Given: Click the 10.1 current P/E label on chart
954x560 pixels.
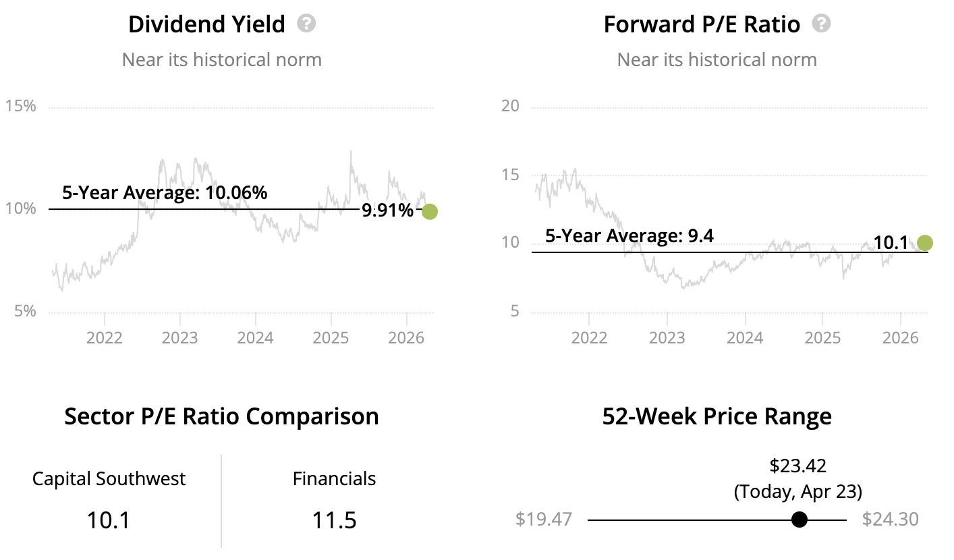Looking at the screenshot, I should (891, 242).
